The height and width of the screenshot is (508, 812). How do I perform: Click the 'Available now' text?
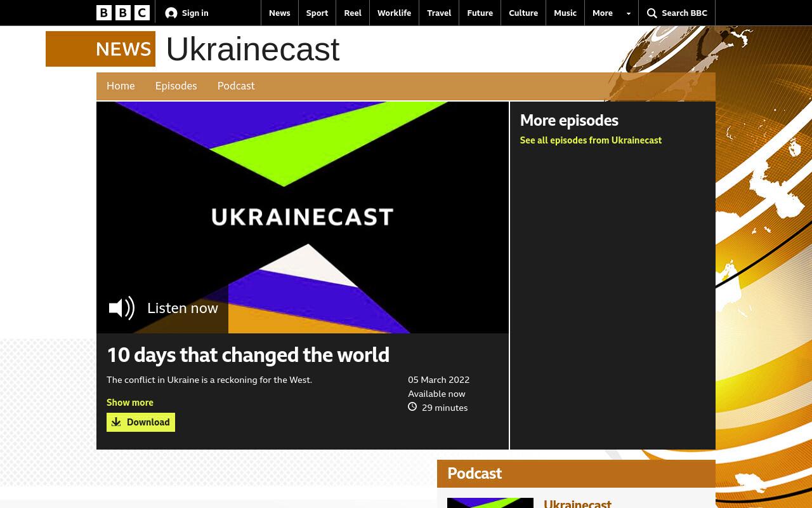click(436, 394)
